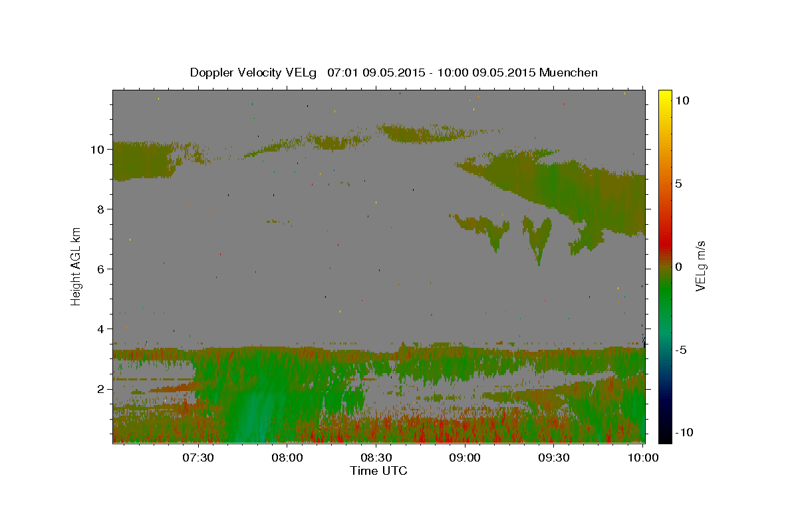Click the end time '10:00 09.05.2015' in title
Viewport: 798px width, 532px height.
tap(487, 72)
